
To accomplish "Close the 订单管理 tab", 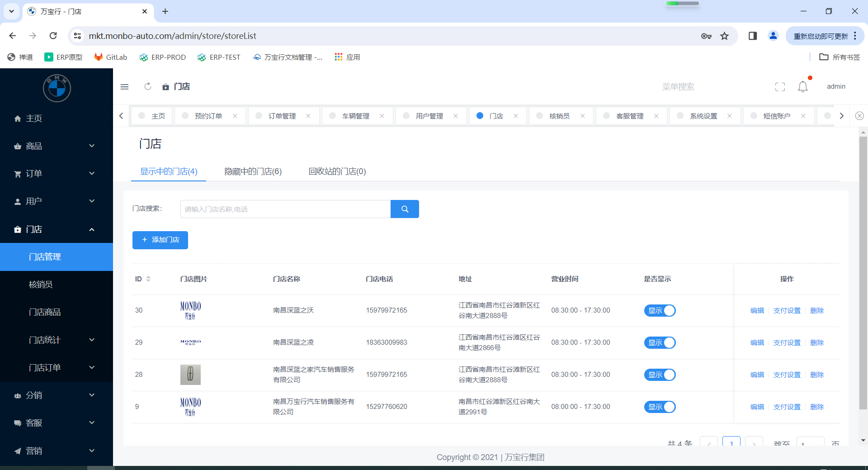I will (x=308, y=116).
